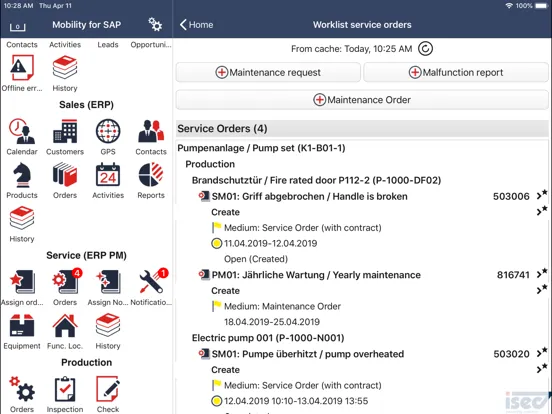Tap 12.04.2019 10:10-13.04.2019 13:55 date line
The height and width of the screenshot is (414, 552).
pos(296,401)
